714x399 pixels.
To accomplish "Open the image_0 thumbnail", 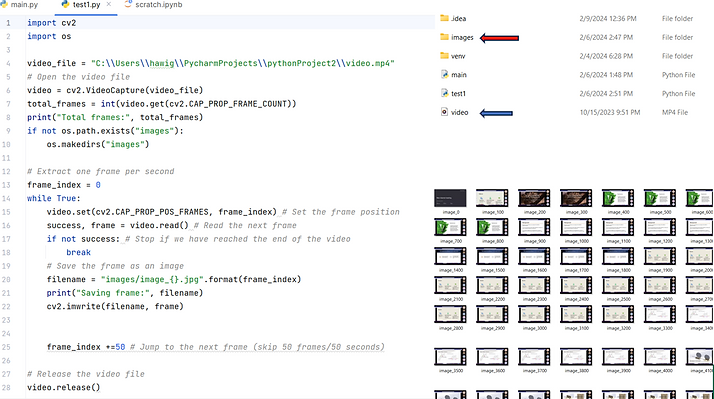I will click(x=450, y=199).
